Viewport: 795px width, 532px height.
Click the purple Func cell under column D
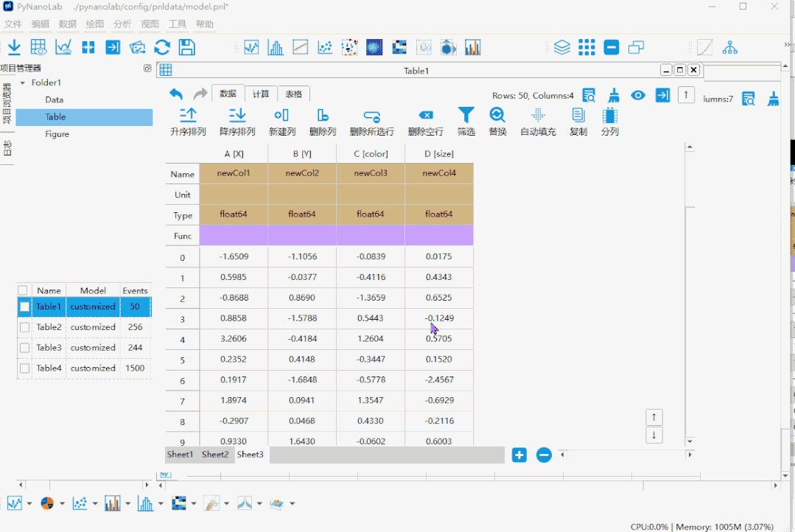coord(439,235)
